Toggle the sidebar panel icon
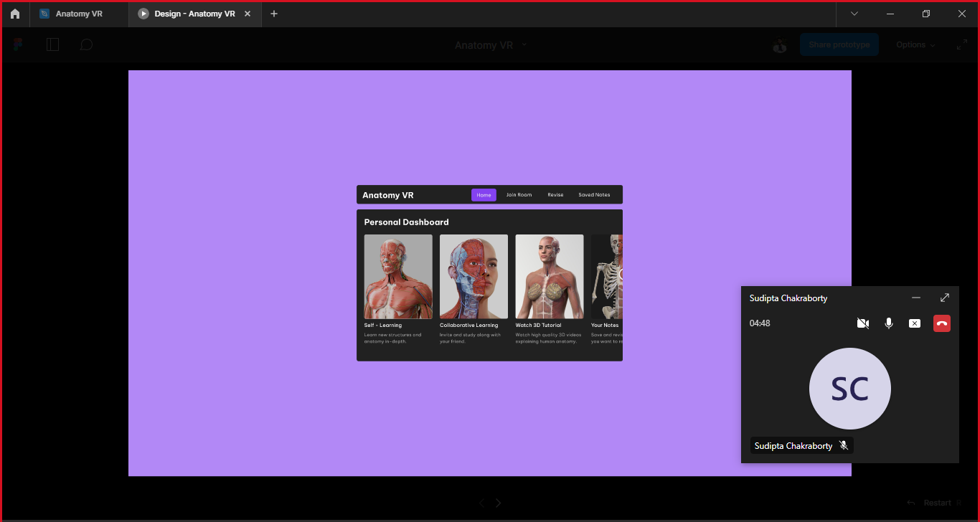980x522 pixels. [52, 44]
